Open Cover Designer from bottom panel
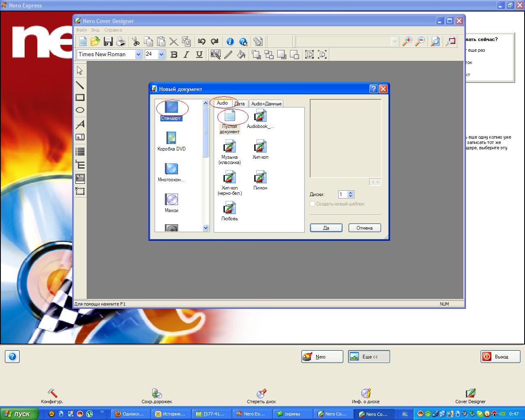Screen dimensions: 525x420 coord(470,397)
